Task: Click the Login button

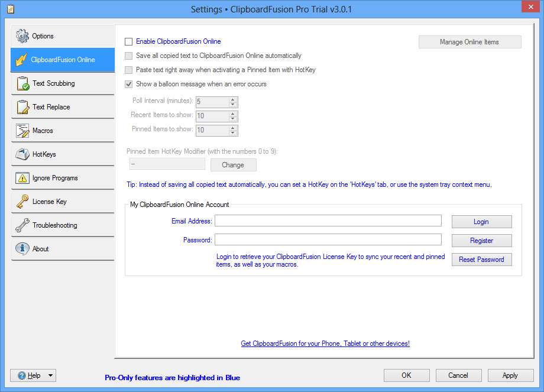Action: coord(481,222)
